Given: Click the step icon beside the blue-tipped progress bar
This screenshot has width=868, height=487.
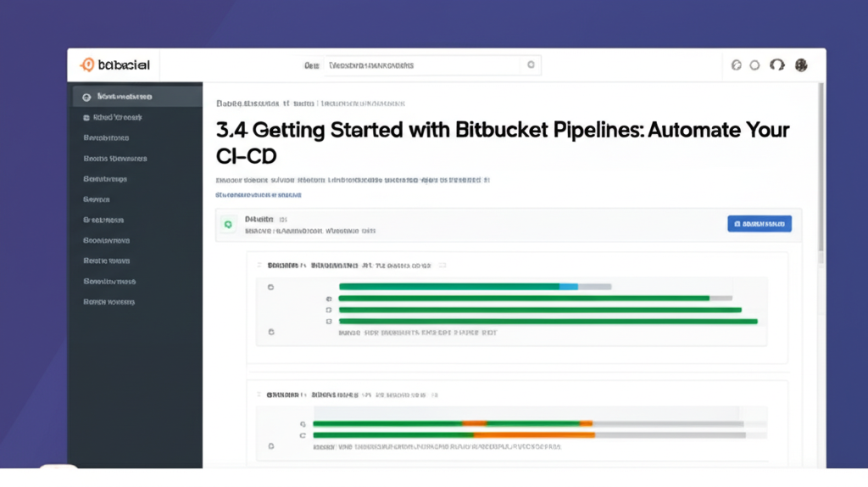Looking at the screenshot, I should (x=270, y=287).
